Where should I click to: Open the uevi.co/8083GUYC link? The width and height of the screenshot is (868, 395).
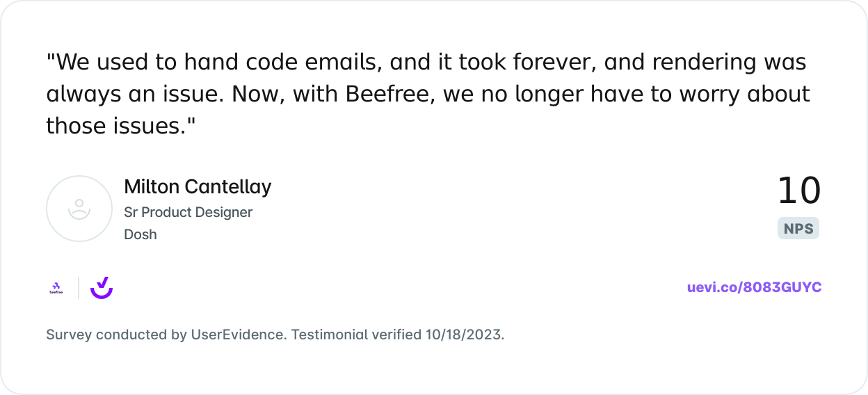coord(754,288)
